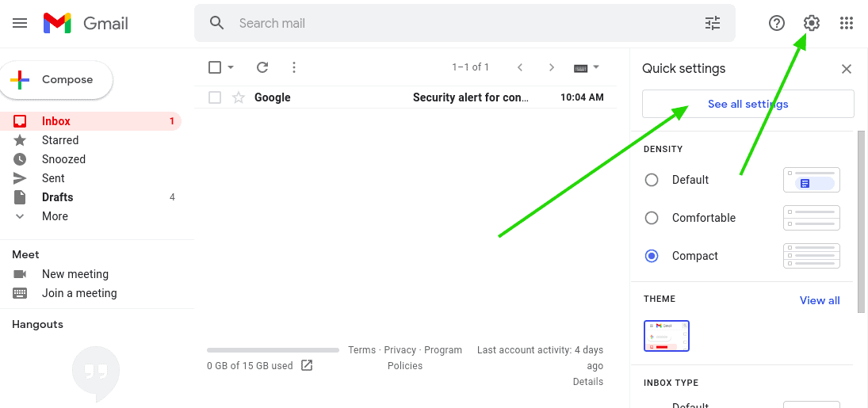The height and width of the screenshot is (408, 868).
Task: Click the Hangouts quote bubble icon
Action: coord(96,374)
